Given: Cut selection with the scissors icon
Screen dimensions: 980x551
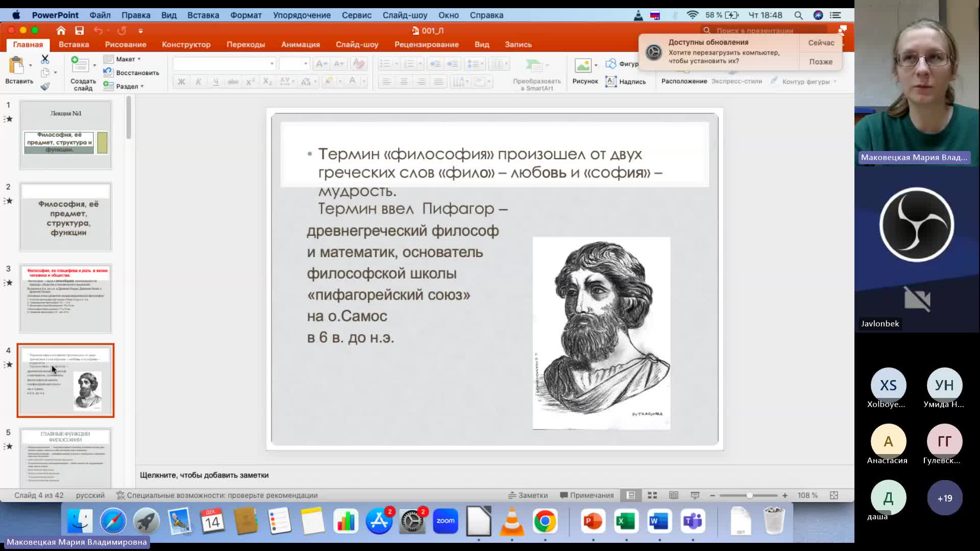Looking at the screenshot, I should [x=45, y=59].
